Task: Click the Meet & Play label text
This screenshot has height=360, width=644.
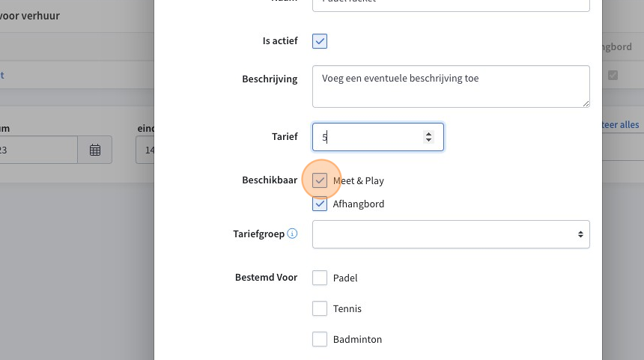Action: pos(359,180)
